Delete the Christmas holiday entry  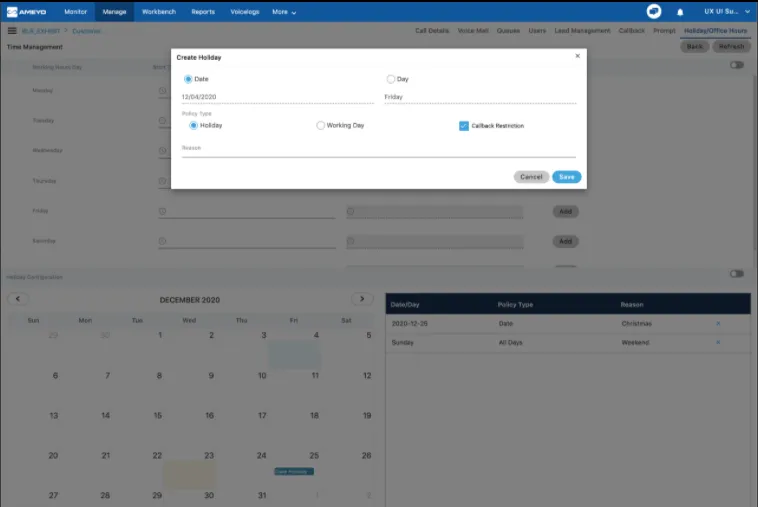[x=718, y=323]
